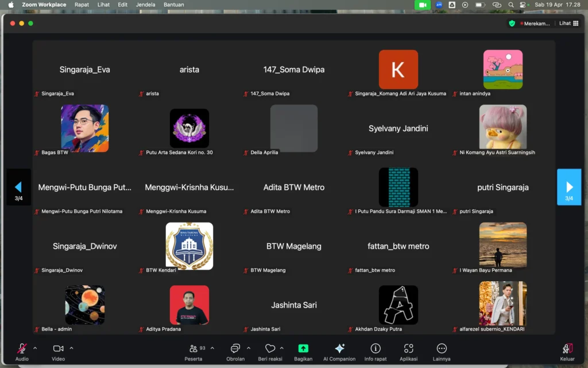Image resolution: width=588 pixels, height=368 pixels.
Task: Select BTW Kendari's crest logo avatar
Action: click(189, 246)
